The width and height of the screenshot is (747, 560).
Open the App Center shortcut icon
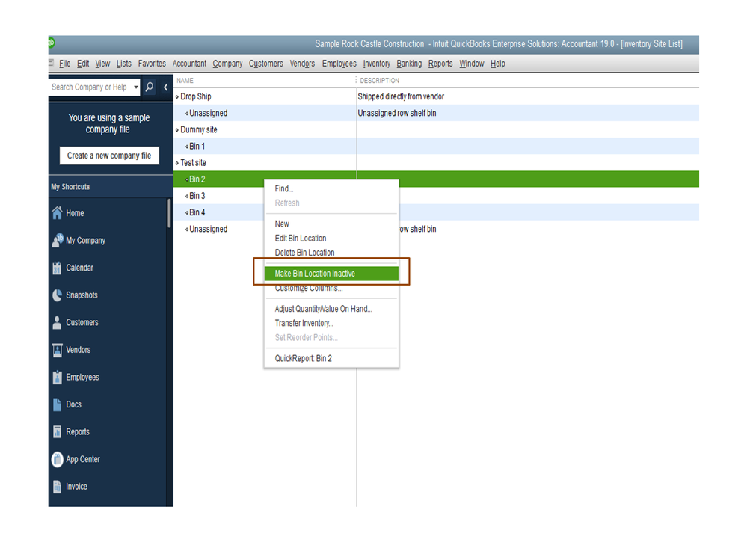(x=57, y=459)
